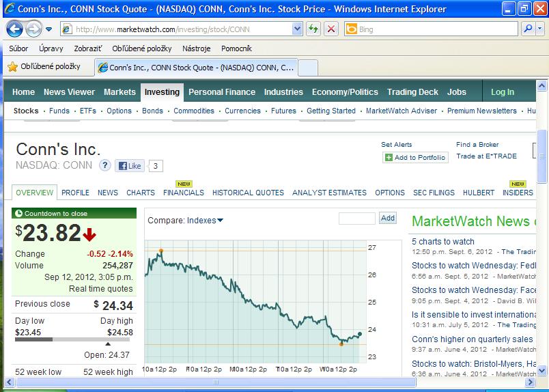Viewport: 549px width, 392px height.
Task: Expand the address bar URL history dropdown
Action: (297, 29)
